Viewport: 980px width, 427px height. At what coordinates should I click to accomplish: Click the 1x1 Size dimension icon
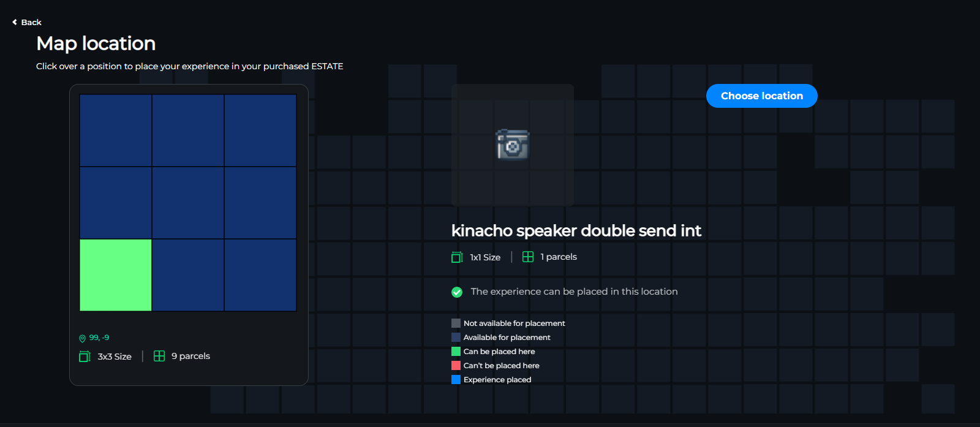(x=457, y=257)
